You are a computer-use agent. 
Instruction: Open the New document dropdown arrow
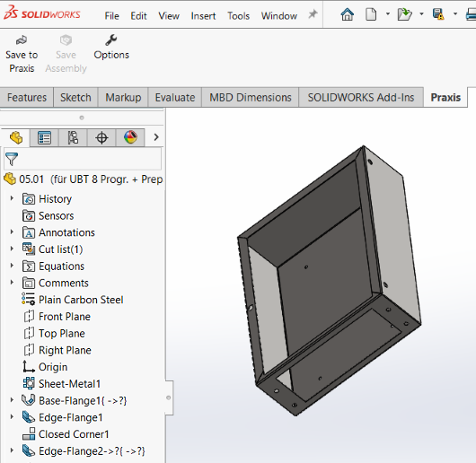click(388, 13)
